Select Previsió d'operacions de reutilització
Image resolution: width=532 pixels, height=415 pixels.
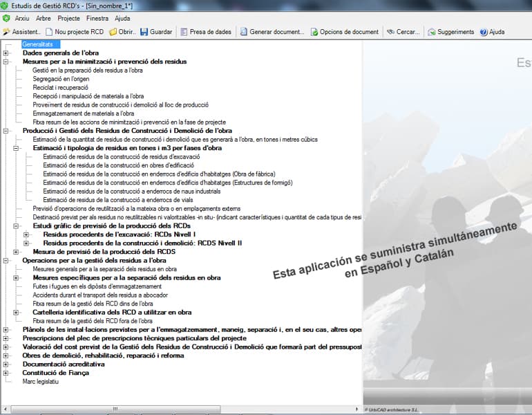click(x=137, y=208)
